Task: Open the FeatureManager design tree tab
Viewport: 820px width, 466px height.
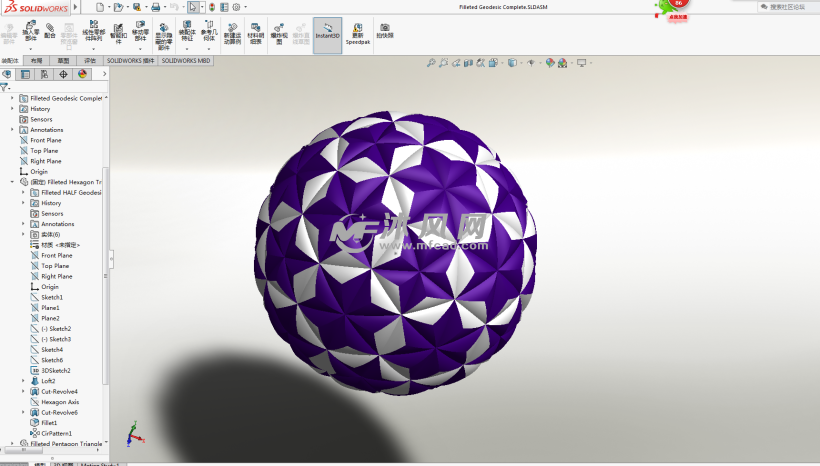Action: (7, 74)
